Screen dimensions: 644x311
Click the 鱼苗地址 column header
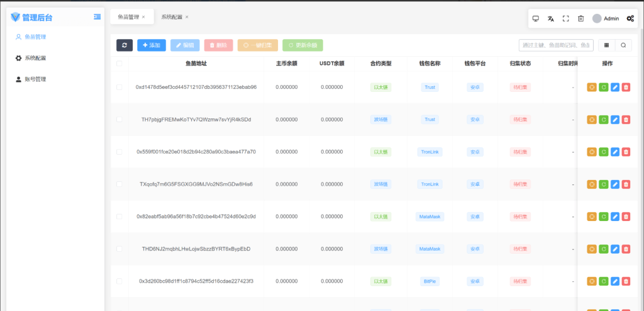pos(196,64)
